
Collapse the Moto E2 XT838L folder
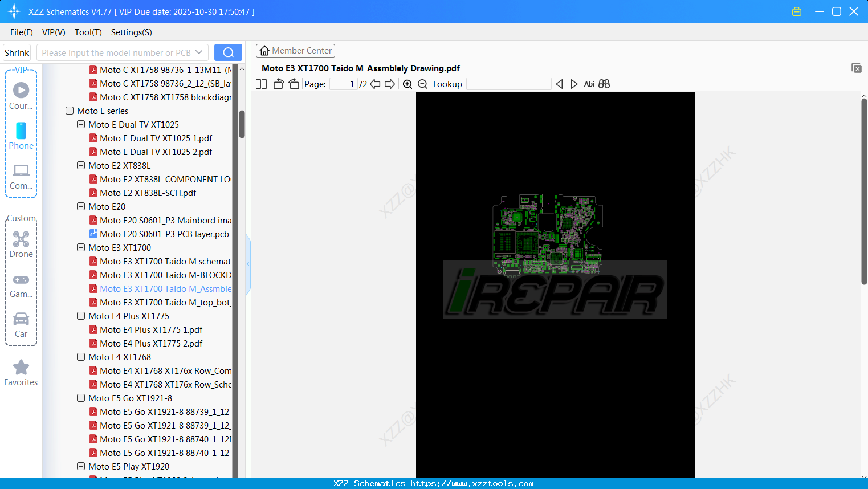point(81,165)
